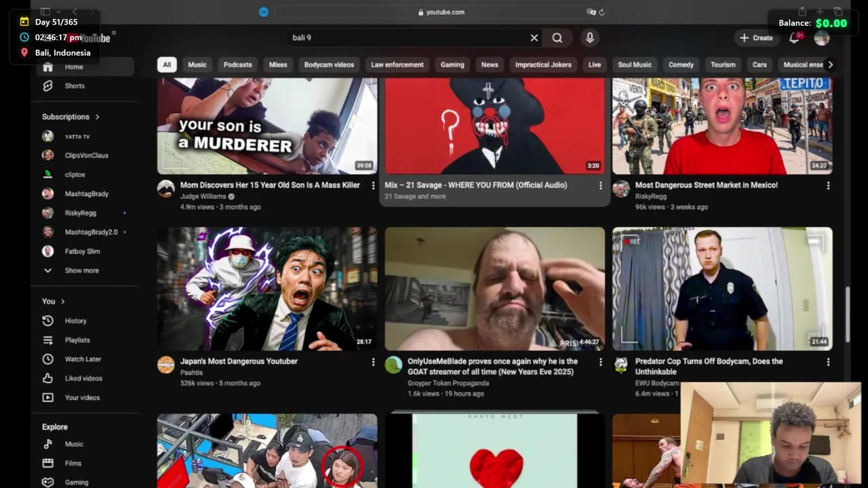Open VATTA TV channel subscription
Viewport: 868px width, 488px height.
tap(77, 136)
